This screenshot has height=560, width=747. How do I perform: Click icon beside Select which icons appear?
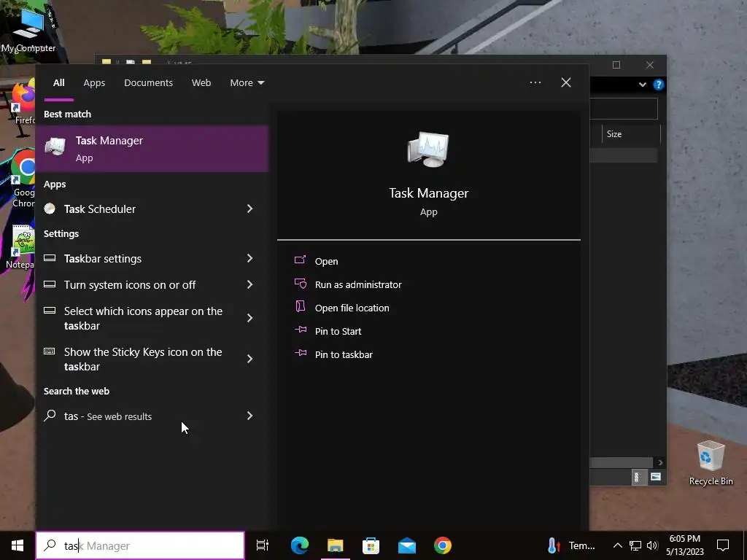50,311
